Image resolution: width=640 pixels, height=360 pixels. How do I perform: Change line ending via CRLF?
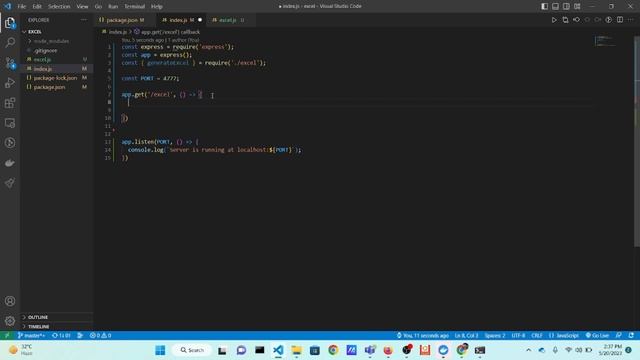537,336
